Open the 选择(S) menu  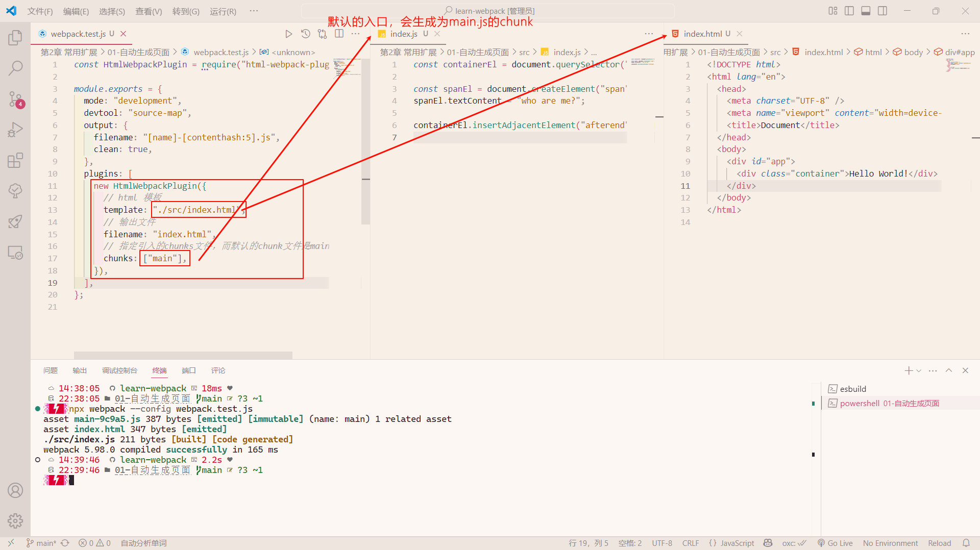tap(112, 11)
